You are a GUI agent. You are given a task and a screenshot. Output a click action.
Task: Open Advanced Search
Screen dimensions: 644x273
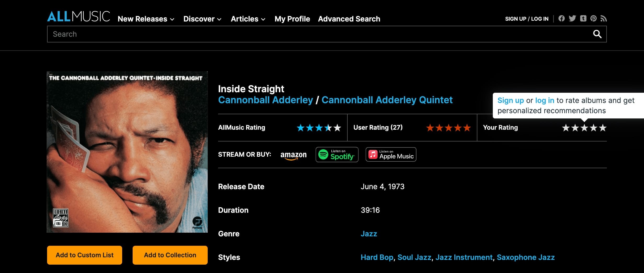349,19
